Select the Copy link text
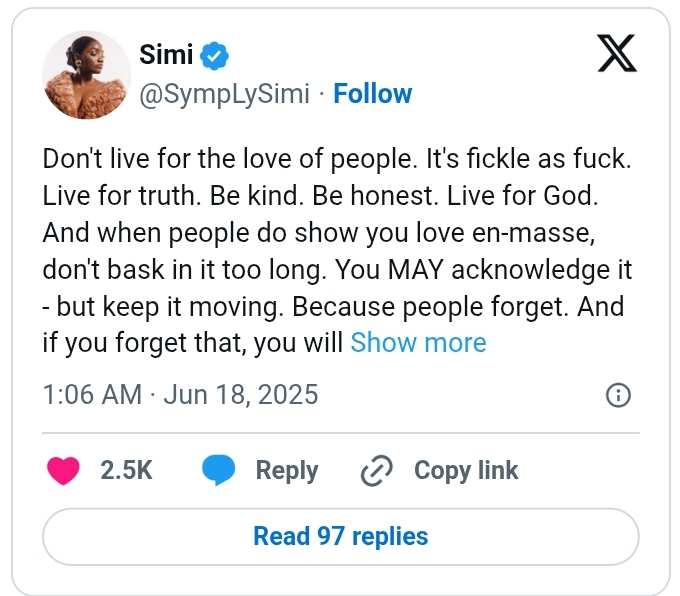This screenshot has width=680, height=596. tap(466, 471)
